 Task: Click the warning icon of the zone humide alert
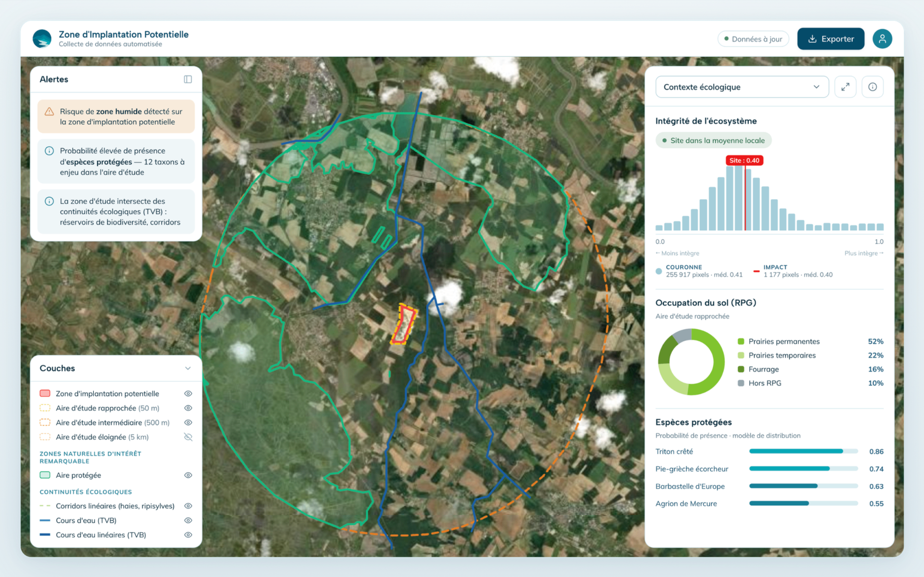tap(49, 111)
